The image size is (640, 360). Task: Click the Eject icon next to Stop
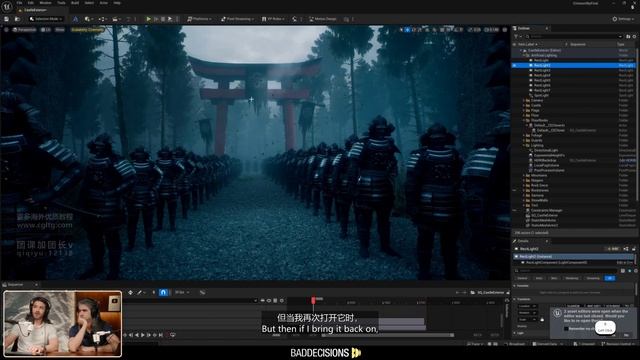pos(170,19)
